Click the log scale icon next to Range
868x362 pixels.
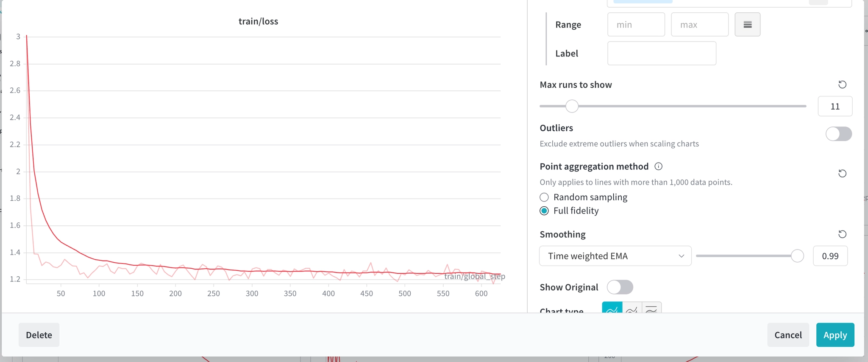click(747, 25)
